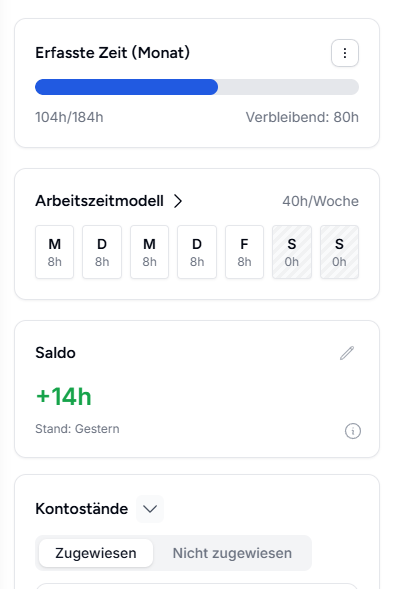The width and height of the screenshot is (396, 589).
Task: Click the pencil icon to edit Saldo
Action: coord(347,353)
